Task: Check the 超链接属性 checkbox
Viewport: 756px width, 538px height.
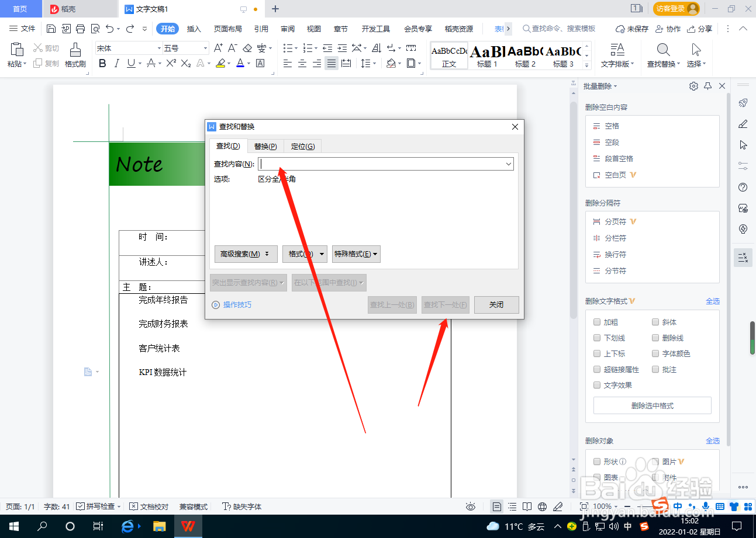Action: point(597,369)
